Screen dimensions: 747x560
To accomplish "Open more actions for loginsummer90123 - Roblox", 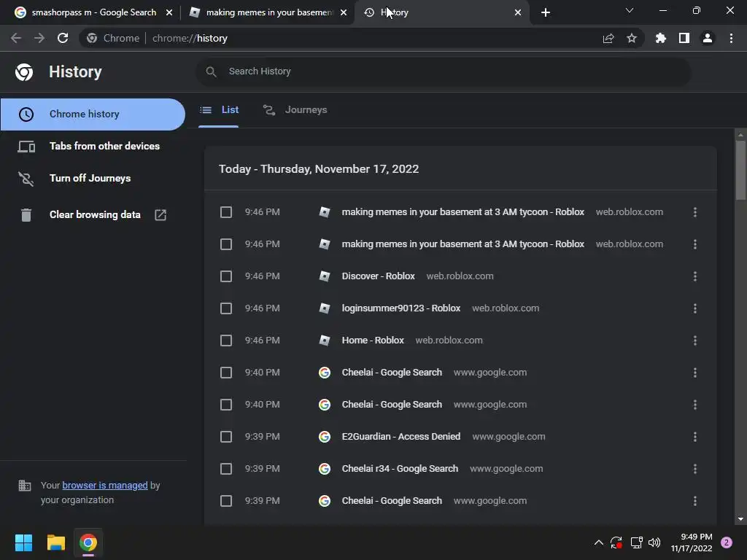I will 695,308.
